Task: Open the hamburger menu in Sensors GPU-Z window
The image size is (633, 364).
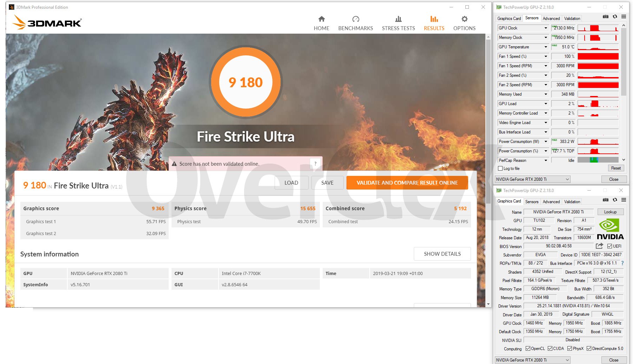Action: [624, 16]
